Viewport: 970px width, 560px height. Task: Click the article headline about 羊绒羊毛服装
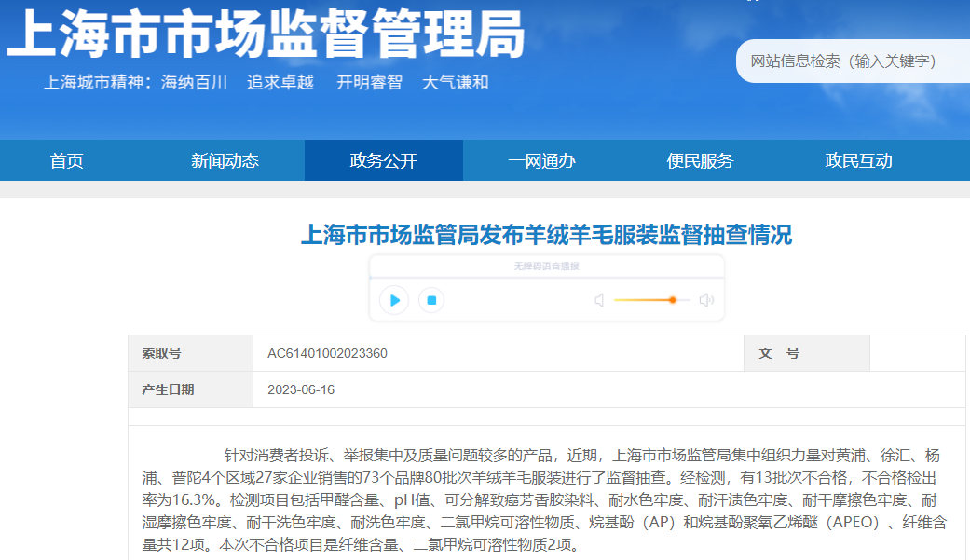click(x=546, y=234)
